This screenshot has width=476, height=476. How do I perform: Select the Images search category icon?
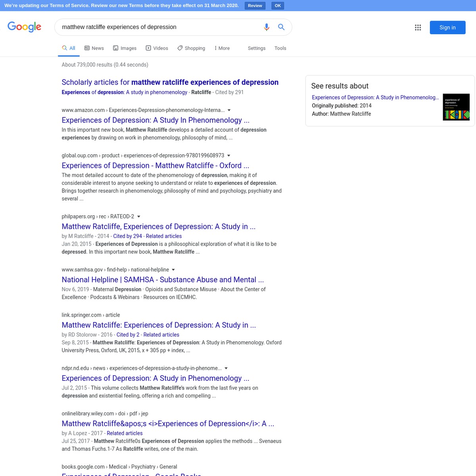(x=115, y=48)
